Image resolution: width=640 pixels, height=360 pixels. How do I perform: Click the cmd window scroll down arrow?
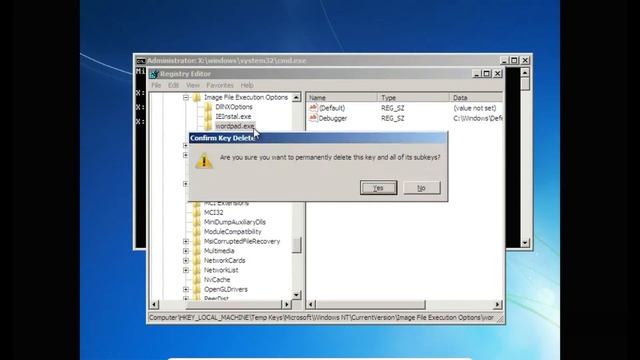coord(525,243)
